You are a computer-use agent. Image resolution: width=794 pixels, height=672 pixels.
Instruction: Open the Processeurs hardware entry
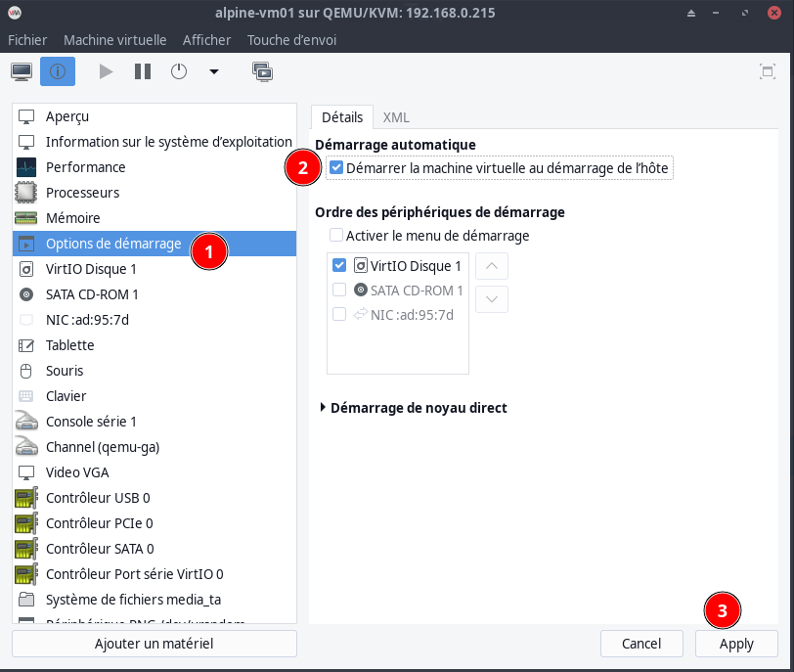click(82, 193)
